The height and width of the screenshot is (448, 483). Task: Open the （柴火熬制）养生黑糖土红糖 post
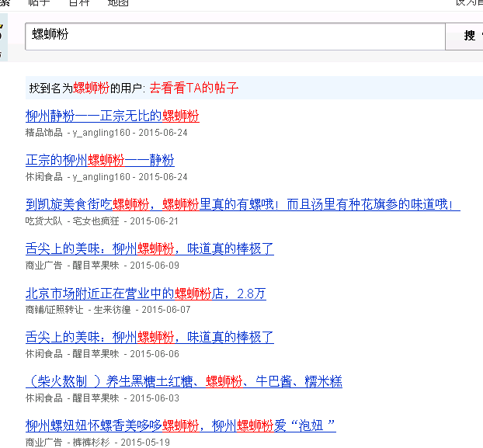pyautogui.click(x=183, y=382)
